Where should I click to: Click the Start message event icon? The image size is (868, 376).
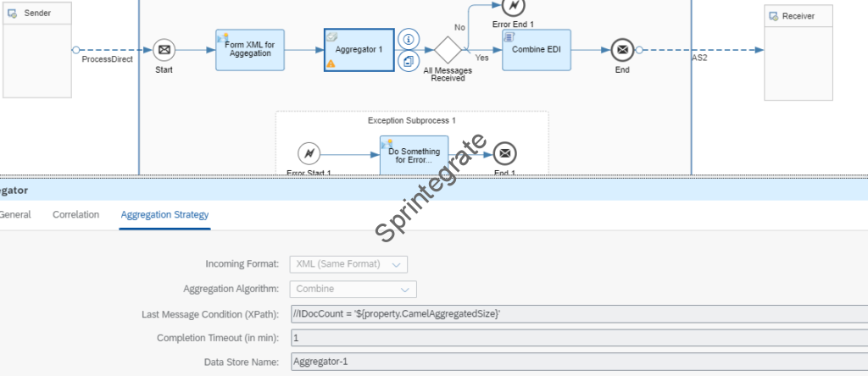[164, 50]
